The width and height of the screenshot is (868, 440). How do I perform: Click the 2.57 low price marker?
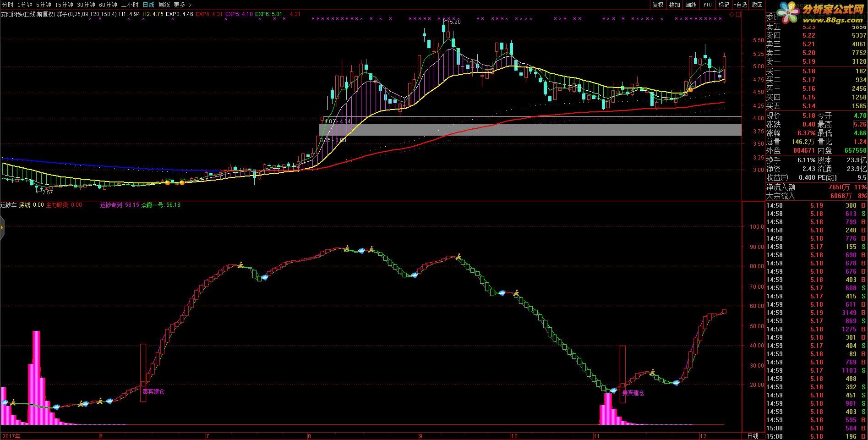[47, 192]
